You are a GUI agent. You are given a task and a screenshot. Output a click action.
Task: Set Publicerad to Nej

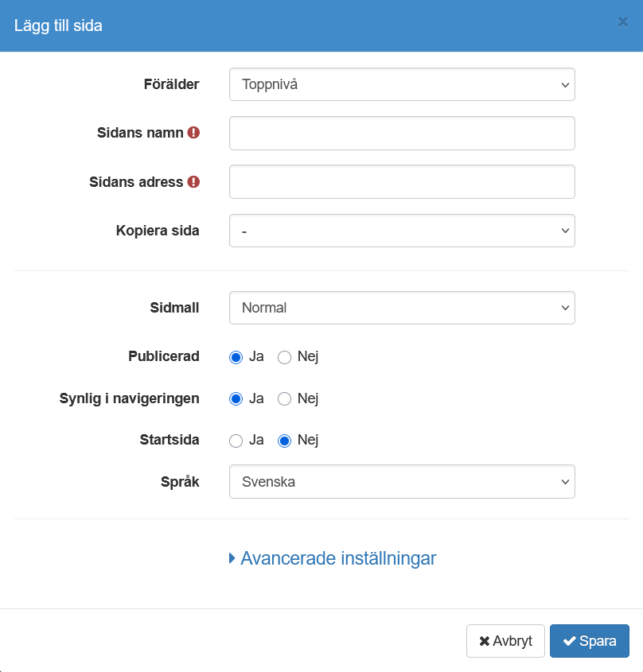click(284, 357)
